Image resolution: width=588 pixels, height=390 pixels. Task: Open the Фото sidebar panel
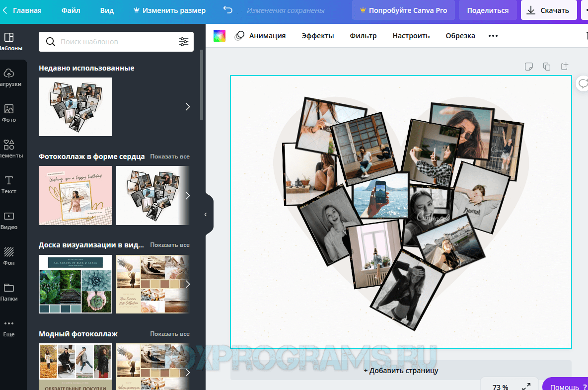[x=9, y=113]
